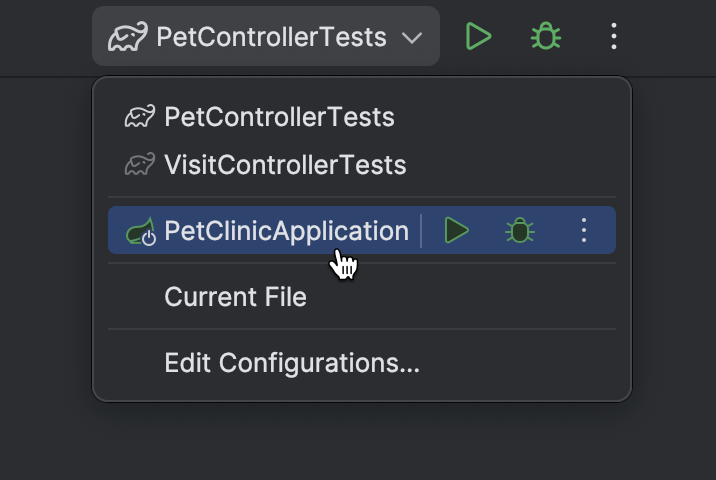Click the empty toolbar area left of the selector
Viewport: 716px width, 480px height.
coord(45,38)
